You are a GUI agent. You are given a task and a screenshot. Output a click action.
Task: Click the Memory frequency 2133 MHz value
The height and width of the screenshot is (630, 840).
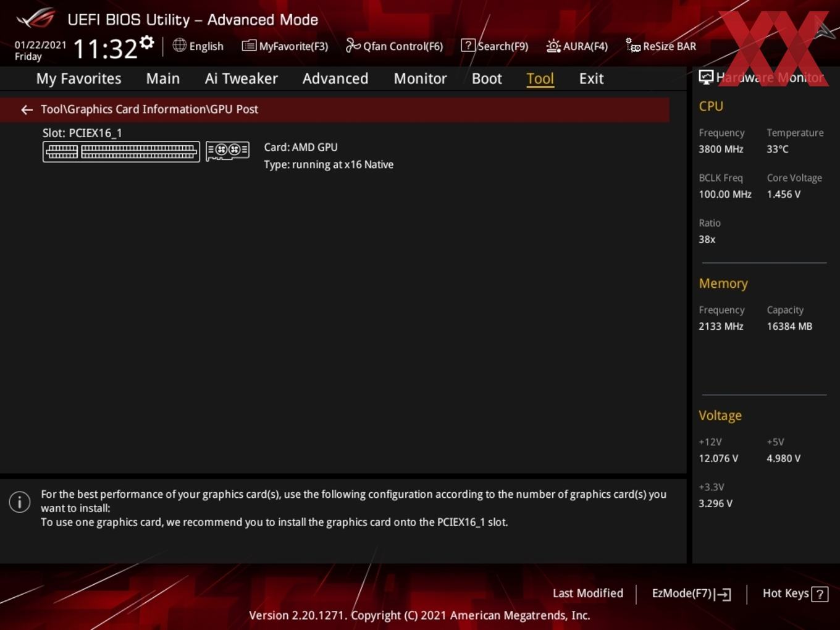coord(721,326)
